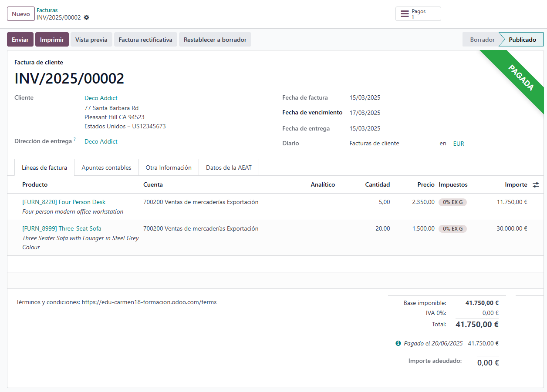Click the 0% EX G tag on Four Person Desk row
This screenshot has height=392, width=547.
(x=452, y=202)
